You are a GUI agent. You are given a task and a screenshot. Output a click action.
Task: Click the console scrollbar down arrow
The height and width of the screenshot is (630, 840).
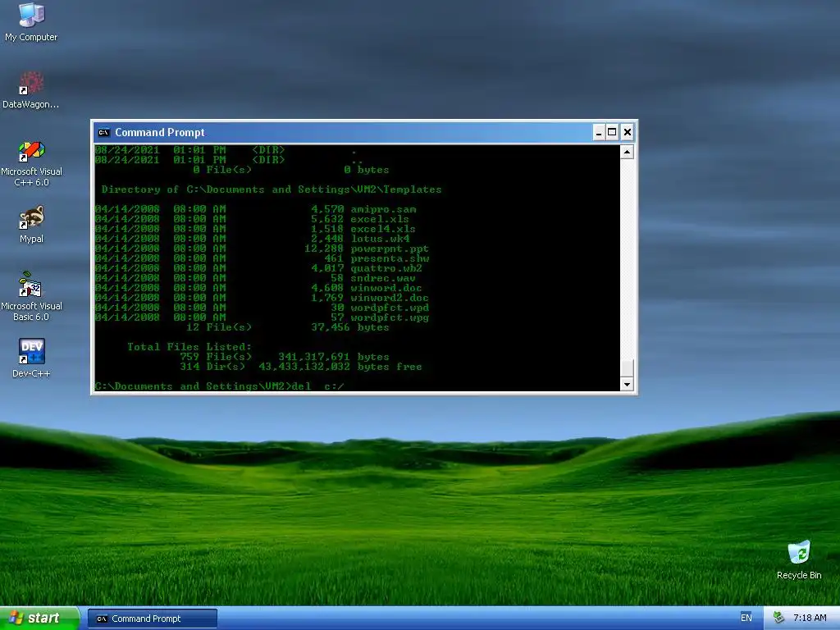[627, 384]
